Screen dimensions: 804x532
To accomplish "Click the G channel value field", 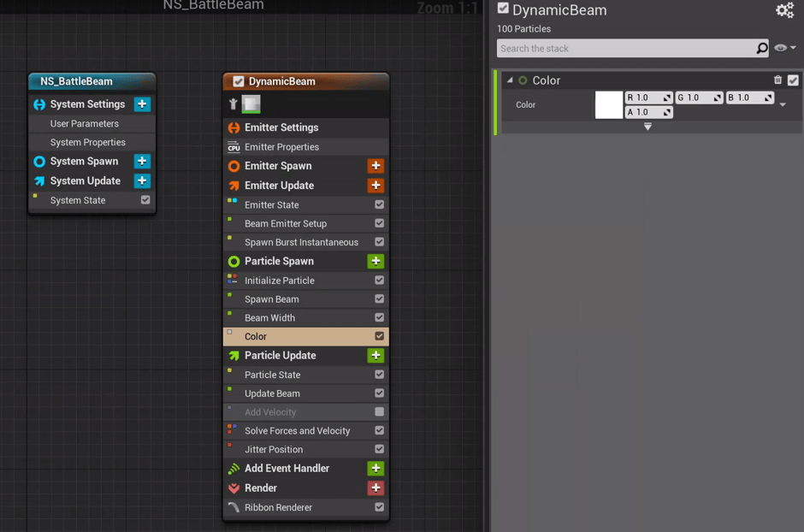I will point(700,98).
